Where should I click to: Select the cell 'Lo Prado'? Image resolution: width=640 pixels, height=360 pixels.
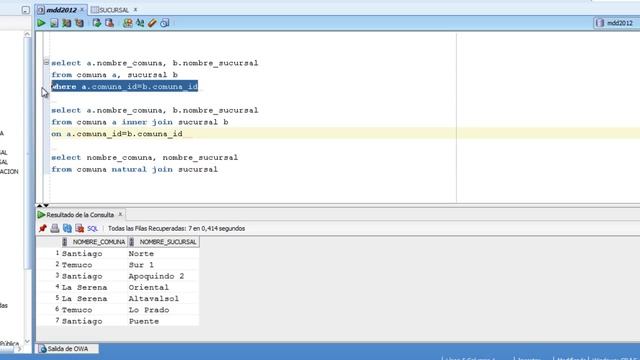click(149, 310)
